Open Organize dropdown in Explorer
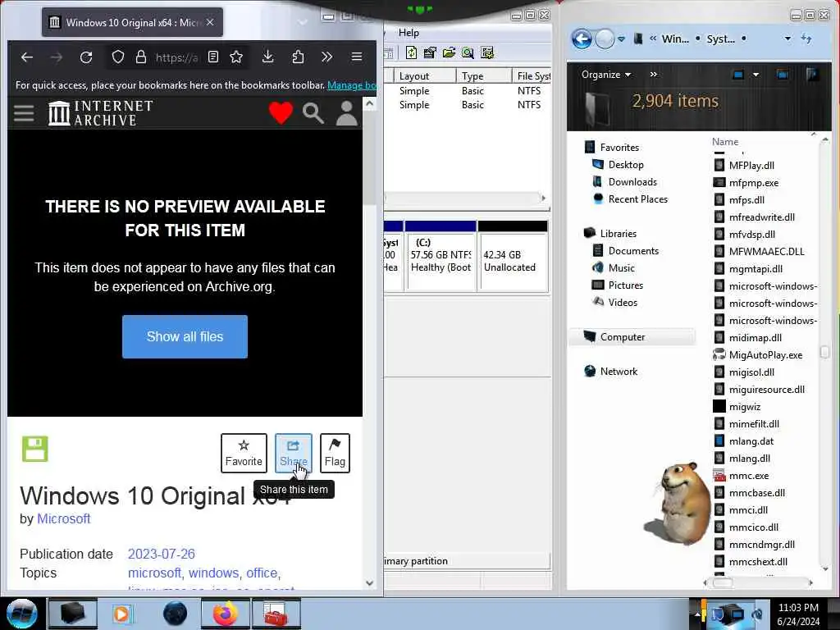Viewport: 840px width, 630px height. (606, 75)
